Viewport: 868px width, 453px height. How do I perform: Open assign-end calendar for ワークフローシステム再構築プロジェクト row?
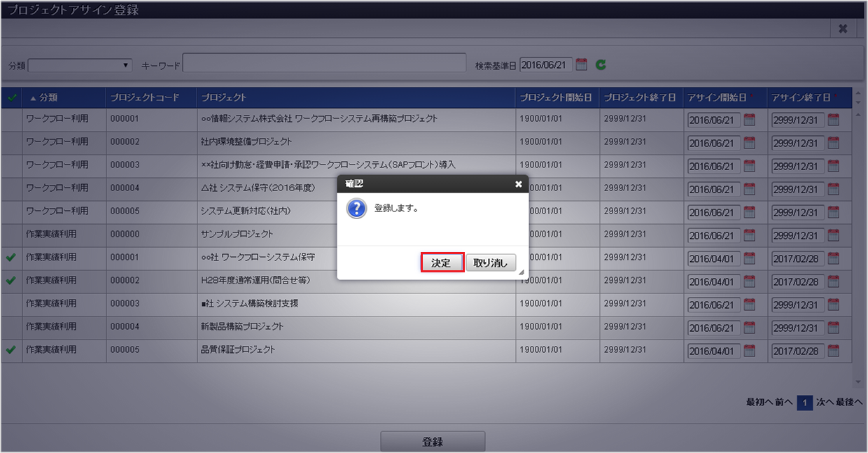(834, 120)
